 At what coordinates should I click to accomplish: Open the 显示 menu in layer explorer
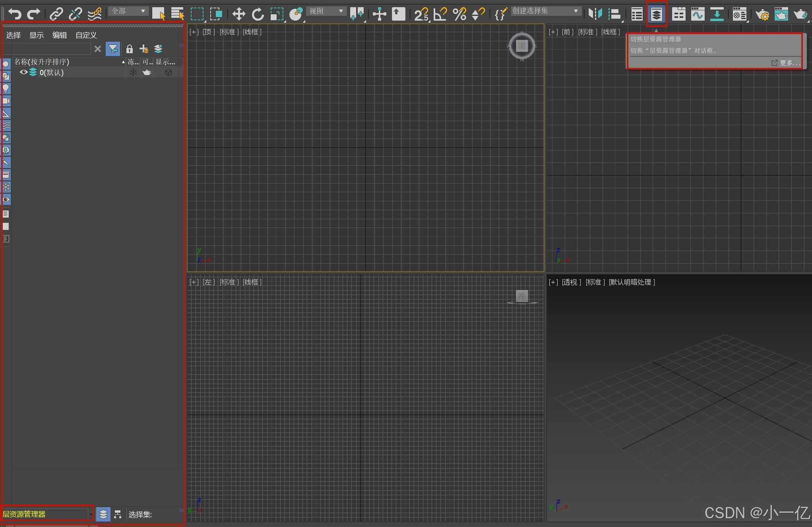coord(37,35)
